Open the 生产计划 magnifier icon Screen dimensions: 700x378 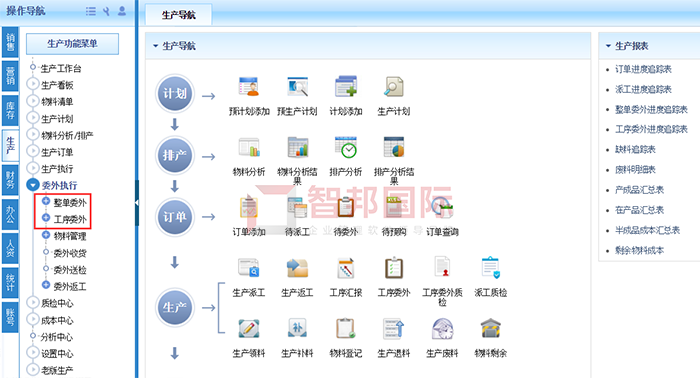tap(394, 87)
